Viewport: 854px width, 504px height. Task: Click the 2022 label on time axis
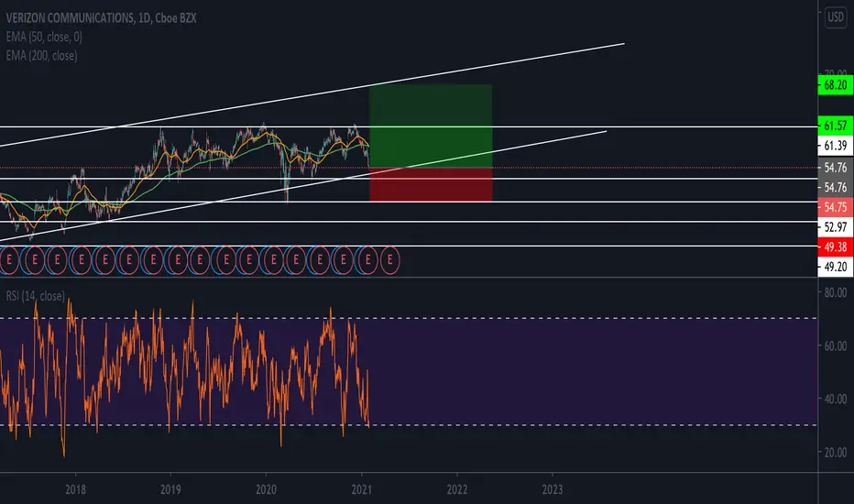click(457, 489)
